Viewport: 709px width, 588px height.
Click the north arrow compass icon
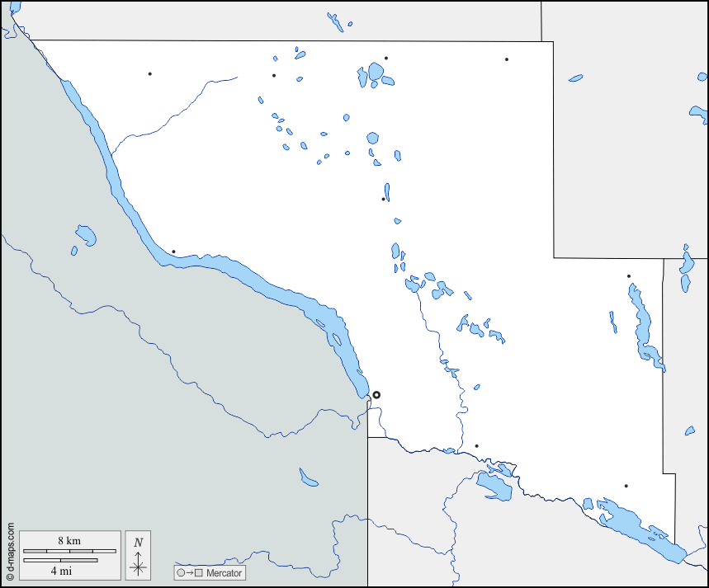(x=138, y=564)
